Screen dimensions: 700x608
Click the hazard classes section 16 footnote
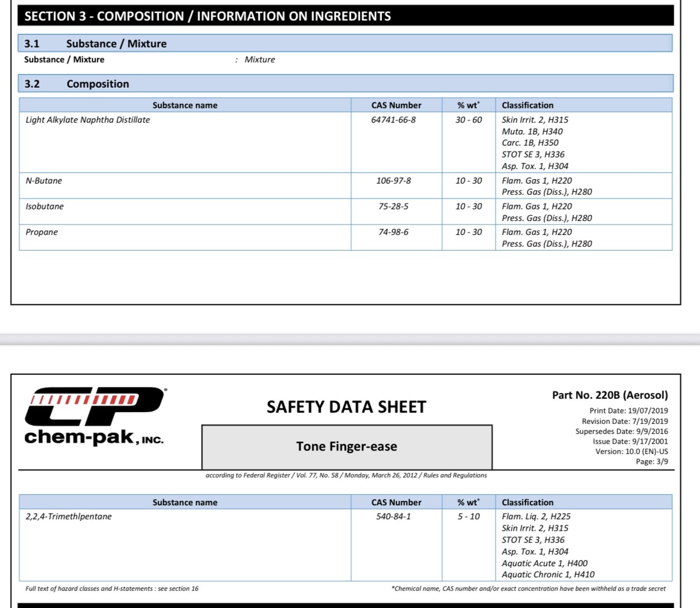click(112, 589)
